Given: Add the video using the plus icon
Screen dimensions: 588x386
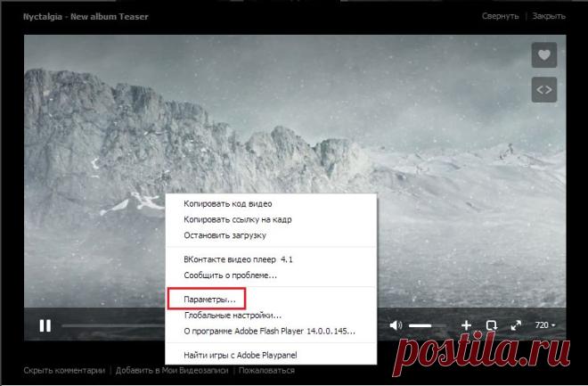Looking at the screenshot, I should tap(466, 325).
